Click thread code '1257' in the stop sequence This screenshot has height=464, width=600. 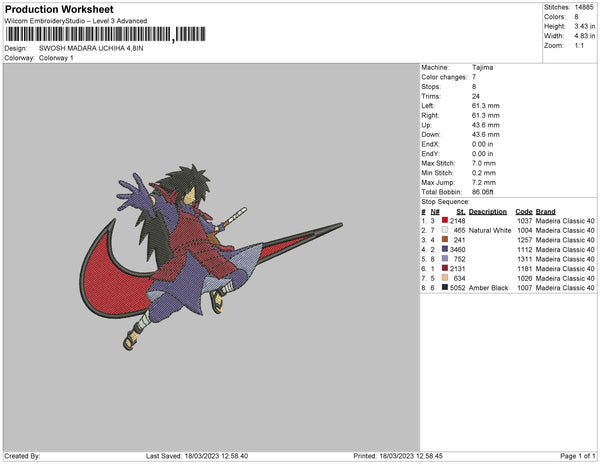pos(525,240)
